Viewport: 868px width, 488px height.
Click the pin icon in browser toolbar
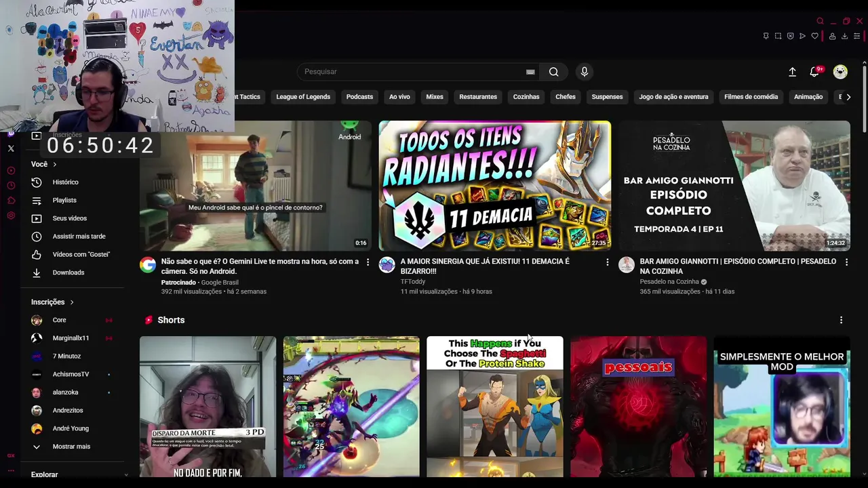click(766, 36)
